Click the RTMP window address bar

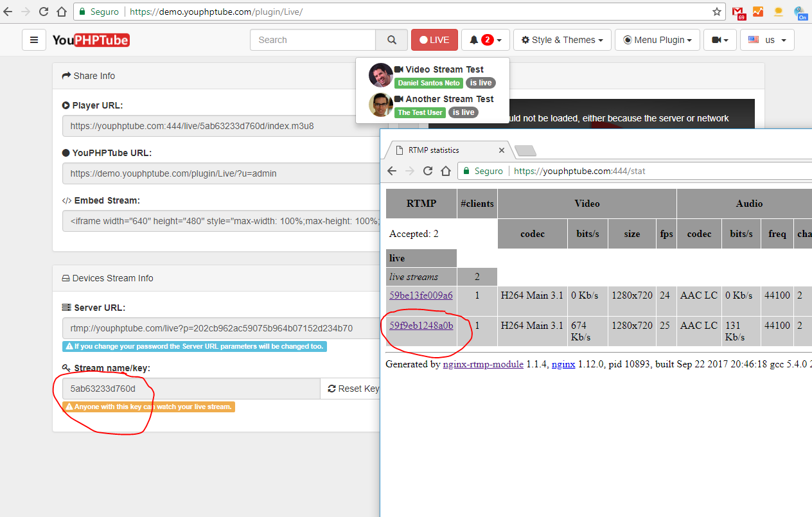[635, 171]
